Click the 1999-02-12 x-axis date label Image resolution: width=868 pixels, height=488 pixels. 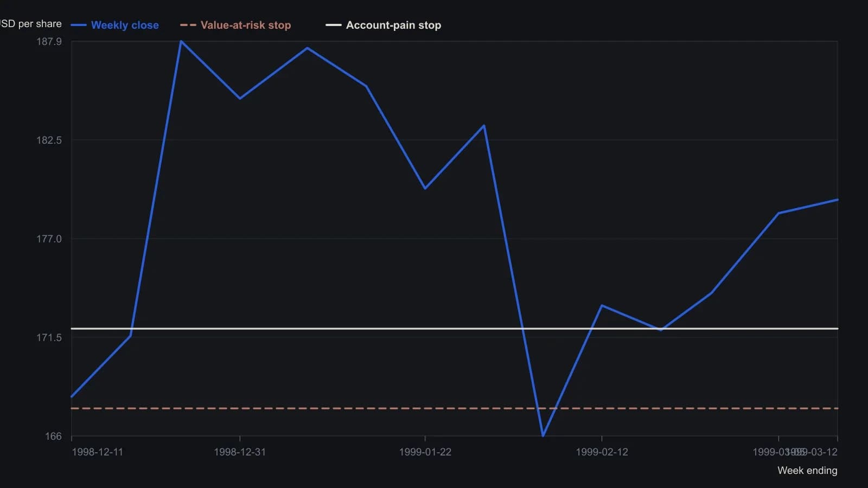tap(602, 452)
